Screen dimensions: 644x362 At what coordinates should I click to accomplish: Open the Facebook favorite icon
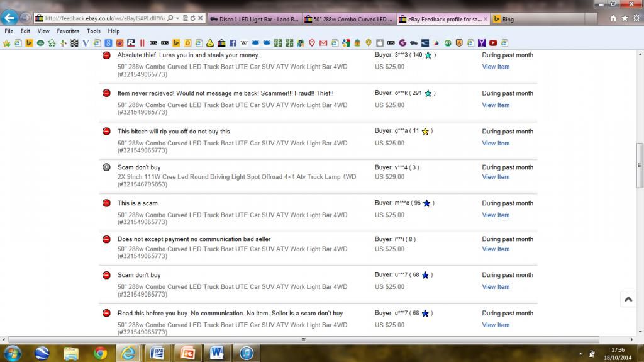[233, 43]
